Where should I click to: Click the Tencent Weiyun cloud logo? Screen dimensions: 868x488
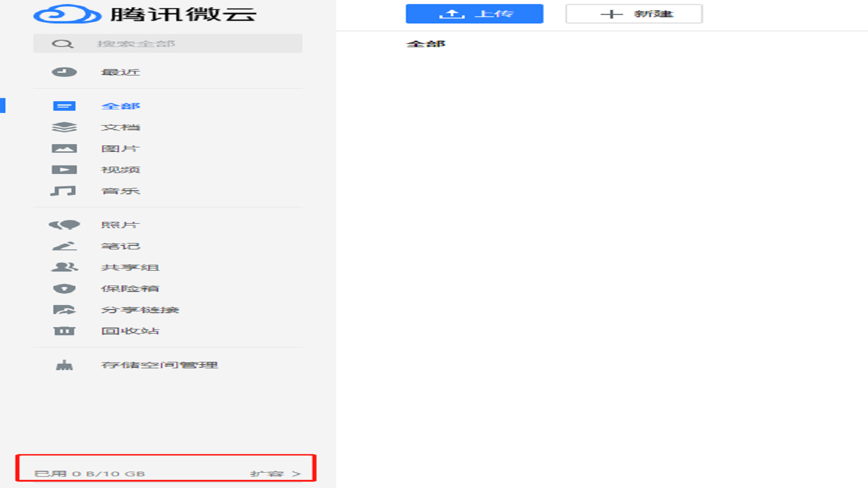(x=67, y=14)
